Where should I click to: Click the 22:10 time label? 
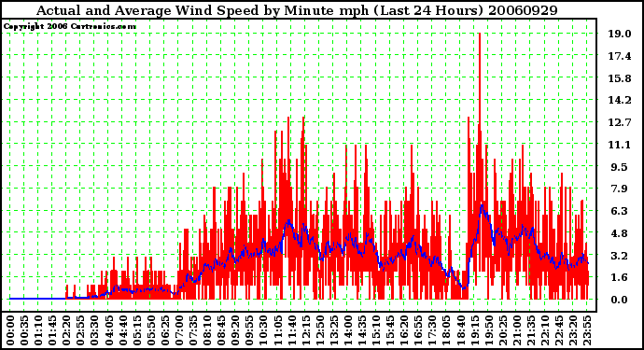tap(544, 330)
